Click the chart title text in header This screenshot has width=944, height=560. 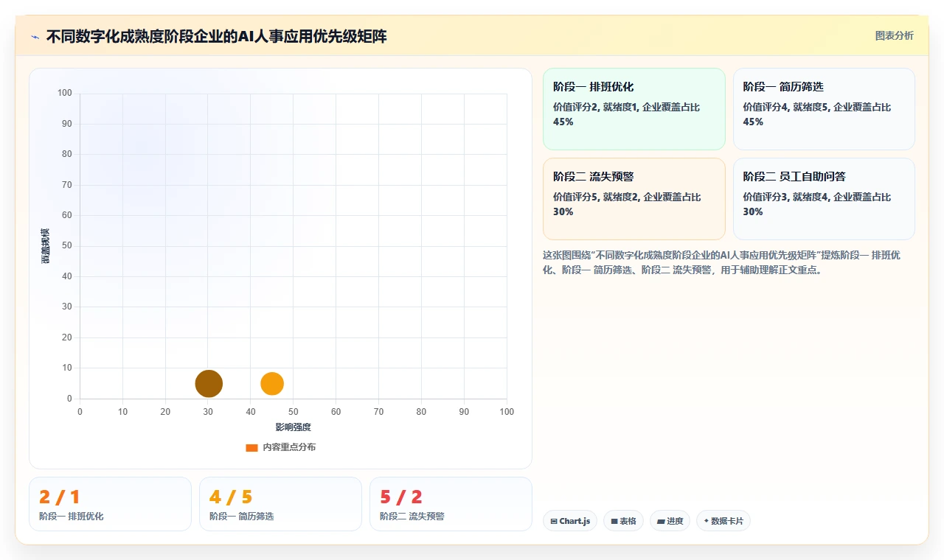pos(216,37)
